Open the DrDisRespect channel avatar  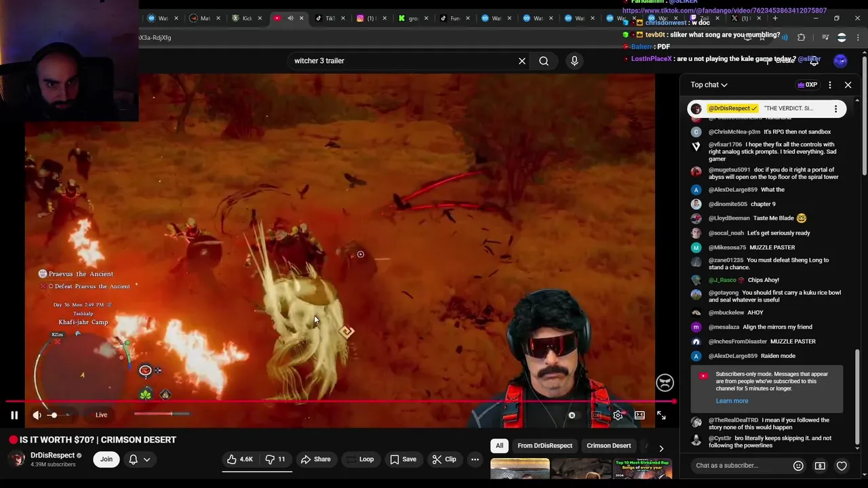(18, 459)
